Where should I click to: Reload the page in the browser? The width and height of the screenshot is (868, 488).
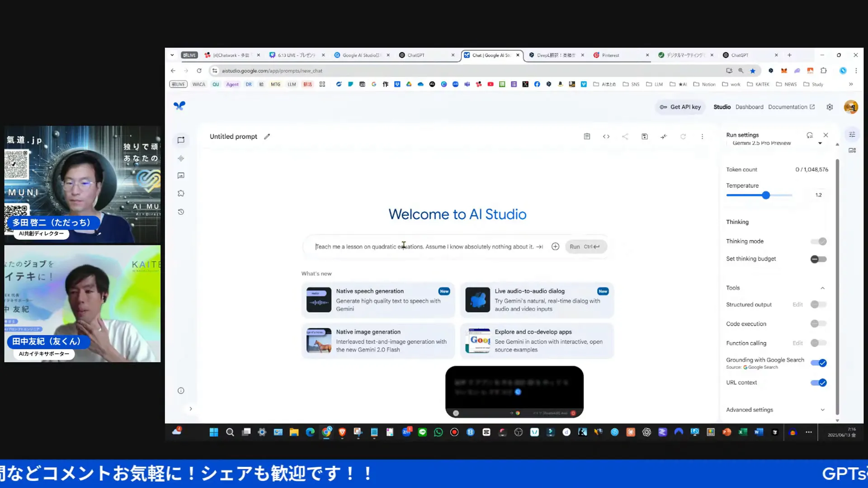click(199, 71)
